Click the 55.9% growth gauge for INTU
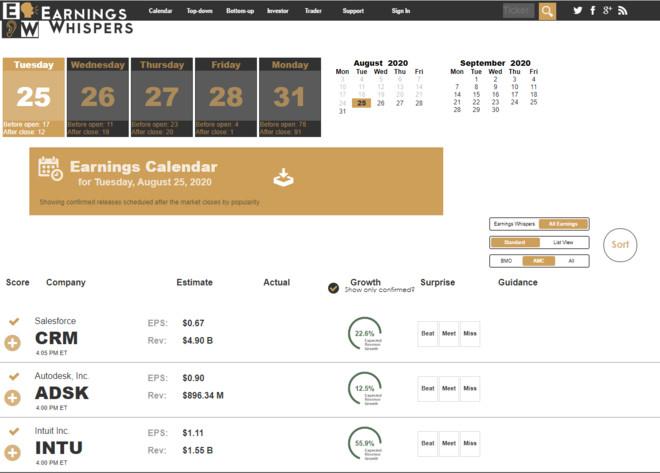 click(x=365, y=444)
